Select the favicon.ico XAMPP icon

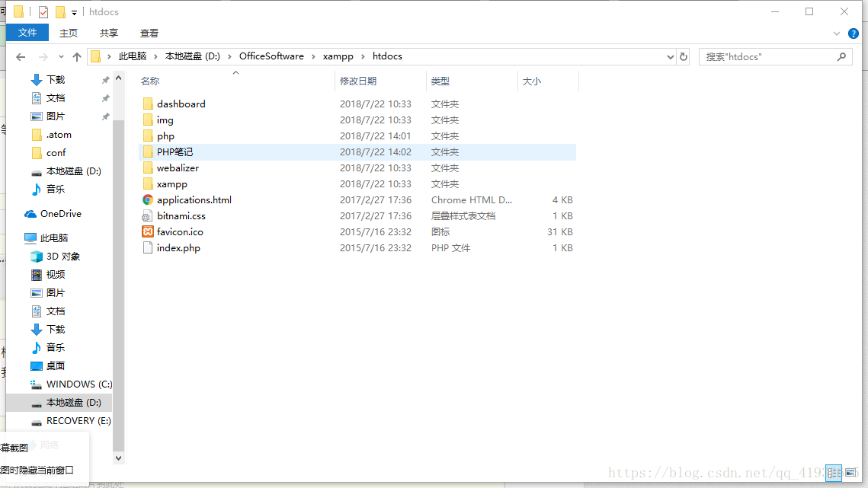coord(148,232)
